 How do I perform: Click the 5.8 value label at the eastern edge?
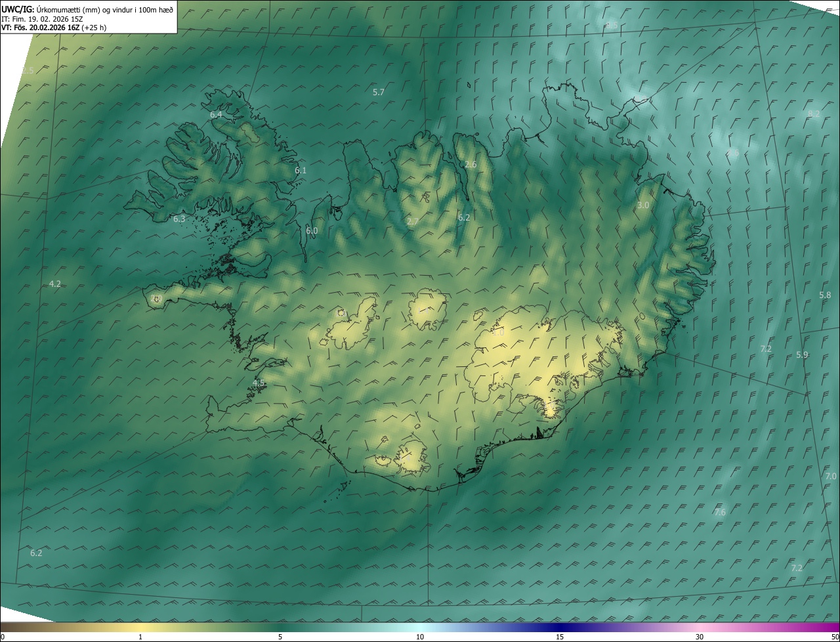(x=825, y=295)
